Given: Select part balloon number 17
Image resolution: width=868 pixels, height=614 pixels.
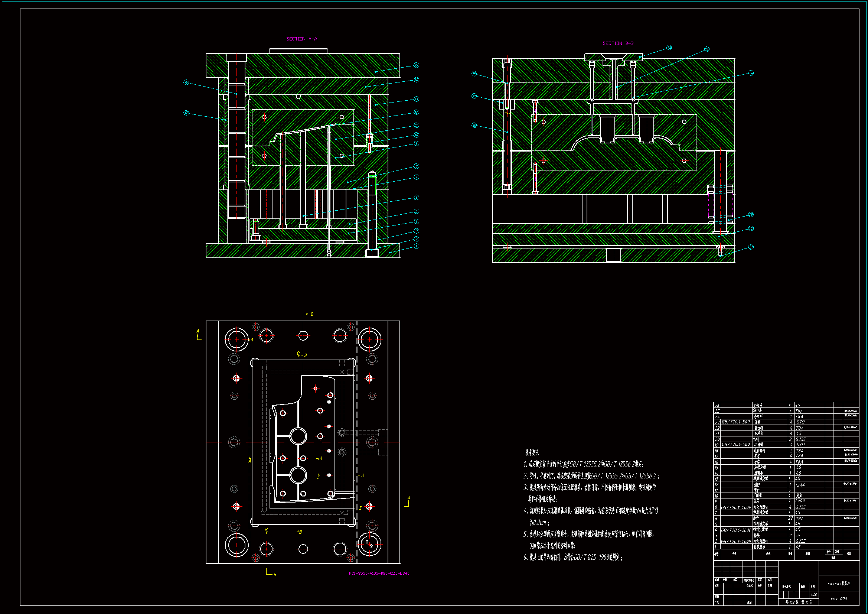Looking at the screenshot, I should [x=186, y=113].
